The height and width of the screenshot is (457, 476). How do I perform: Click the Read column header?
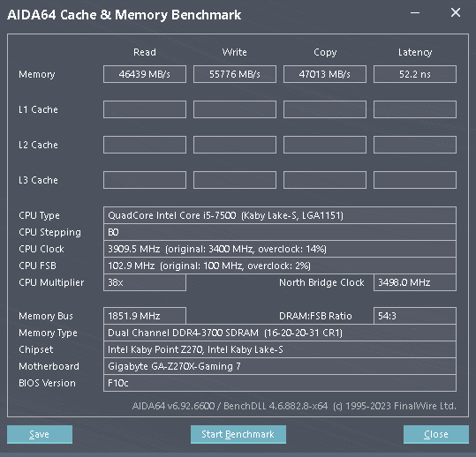(145, 52)
